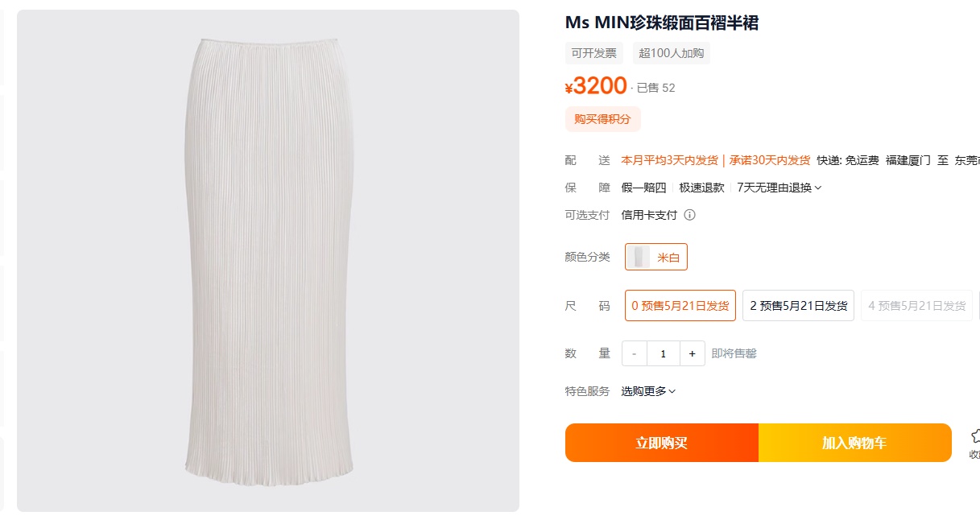
Task: Click the 极速退款 guarantee link
Action: click(x=701, y=188)
